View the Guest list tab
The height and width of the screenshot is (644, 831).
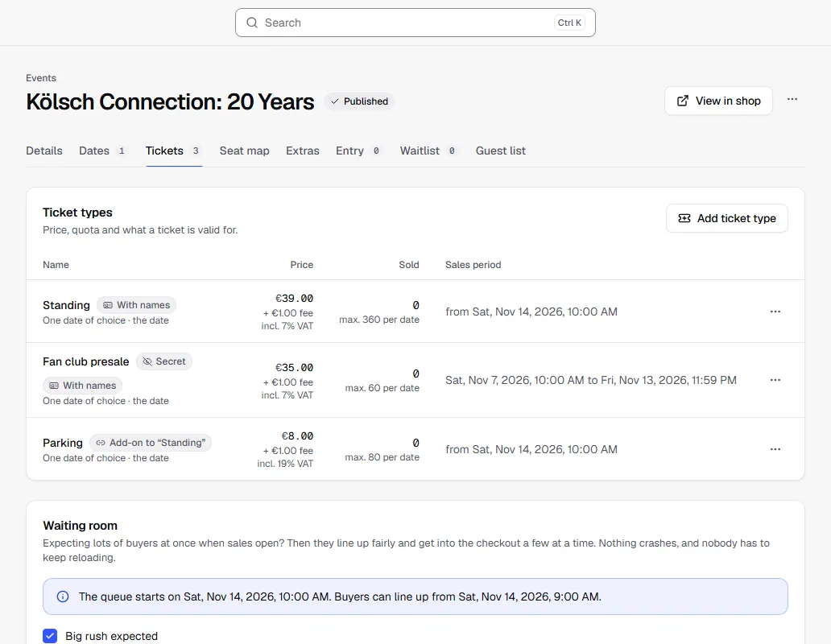point(500,151)
